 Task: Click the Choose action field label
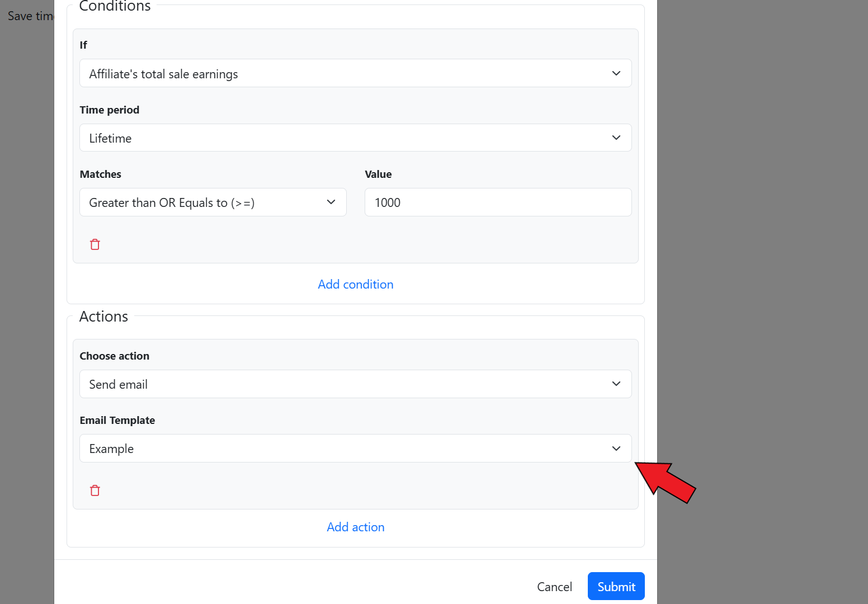tap(115, 356)
